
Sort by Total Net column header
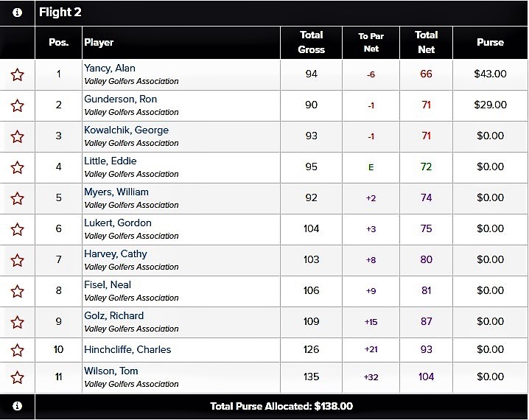click(426, 42)
